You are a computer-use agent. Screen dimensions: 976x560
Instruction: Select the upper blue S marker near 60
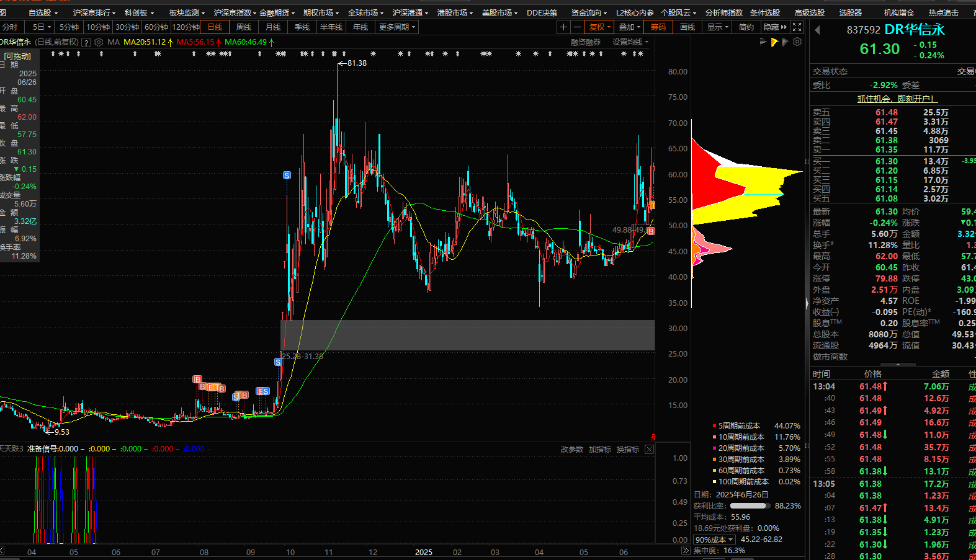coord(287,176)
